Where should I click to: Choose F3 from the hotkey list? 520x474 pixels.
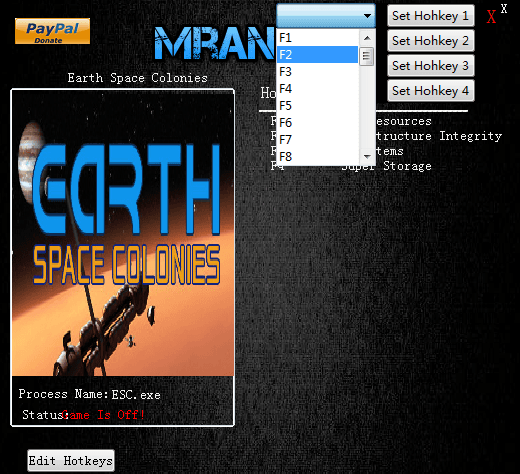(x=317, y=71)
